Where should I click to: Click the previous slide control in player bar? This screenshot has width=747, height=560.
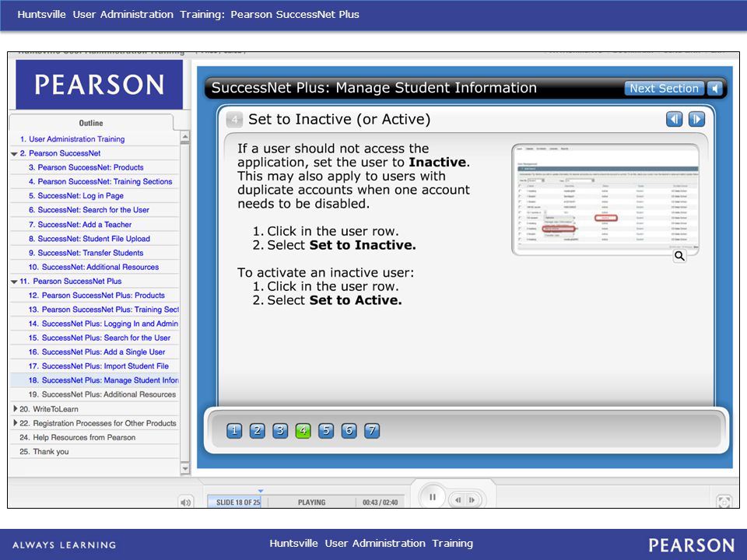[x=458, y=500]
